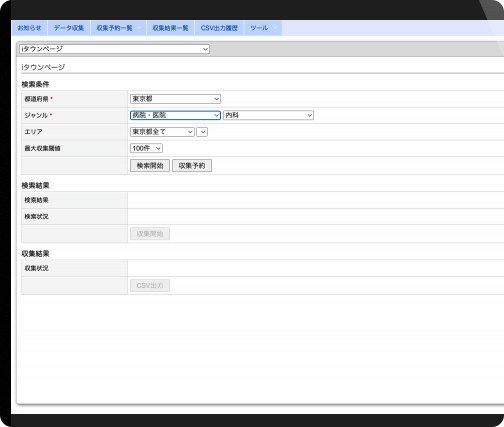The height and width of the screenshot is (427, 504).
Task: Click the chevron arrow of the 東京都 dropdown
Action: pyautogui.click(x=216, y=99)
